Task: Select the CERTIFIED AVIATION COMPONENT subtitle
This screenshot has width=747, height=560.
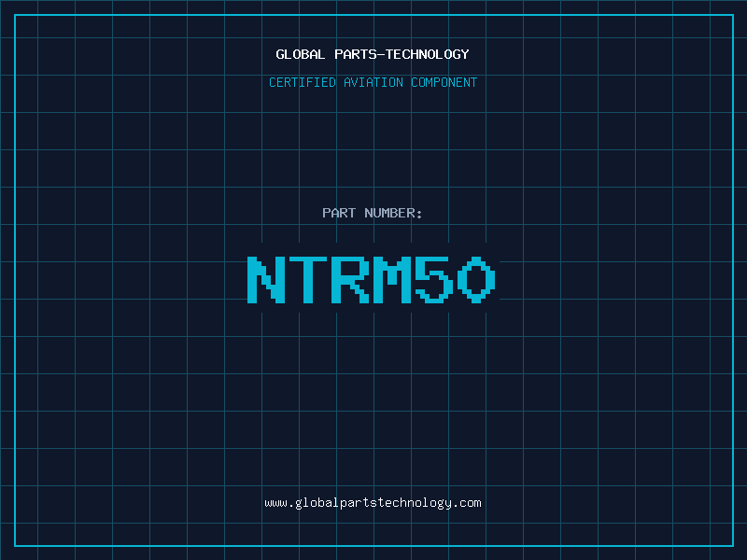Action: tap(373, 82)
